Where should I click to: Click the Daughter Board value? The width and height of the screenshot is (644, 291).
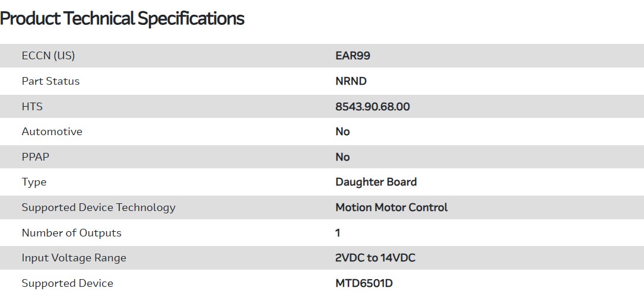coord(376,182)
